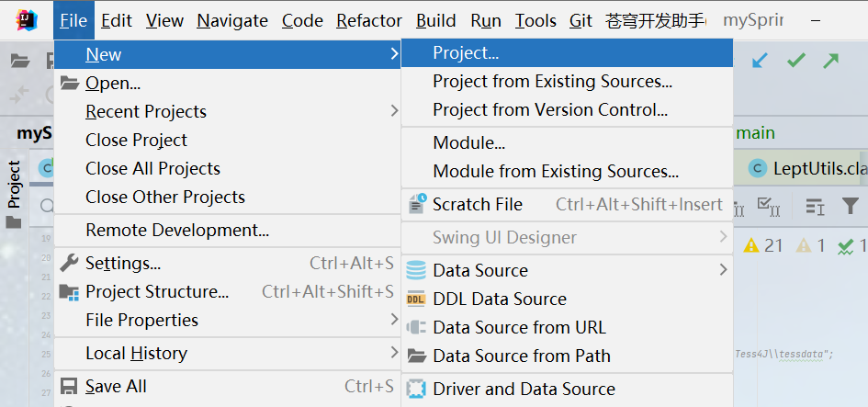Open the Navigate menu
Viewport: 868px width, 407px height.
point(232,20)
